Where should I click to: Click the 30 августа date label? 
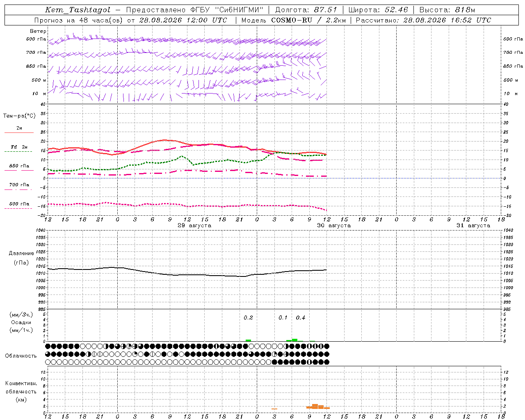point(334,226)
